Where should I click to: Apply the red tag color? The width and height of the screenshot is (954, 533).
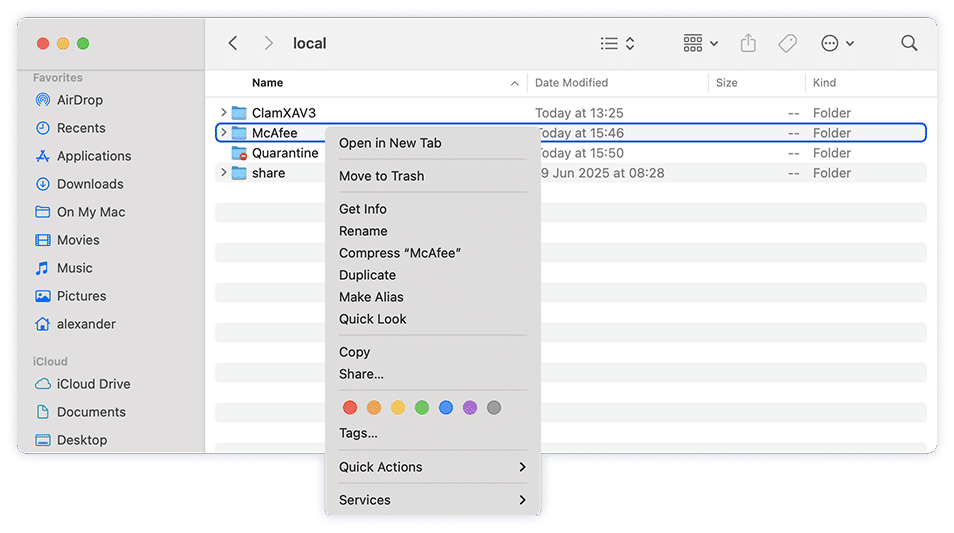(x=350, y=408)
